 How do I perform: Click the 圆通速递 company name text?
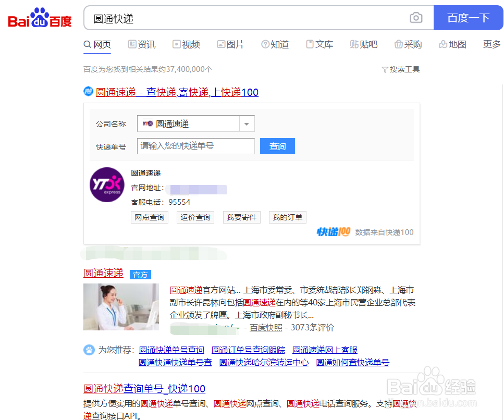(145, 173)
